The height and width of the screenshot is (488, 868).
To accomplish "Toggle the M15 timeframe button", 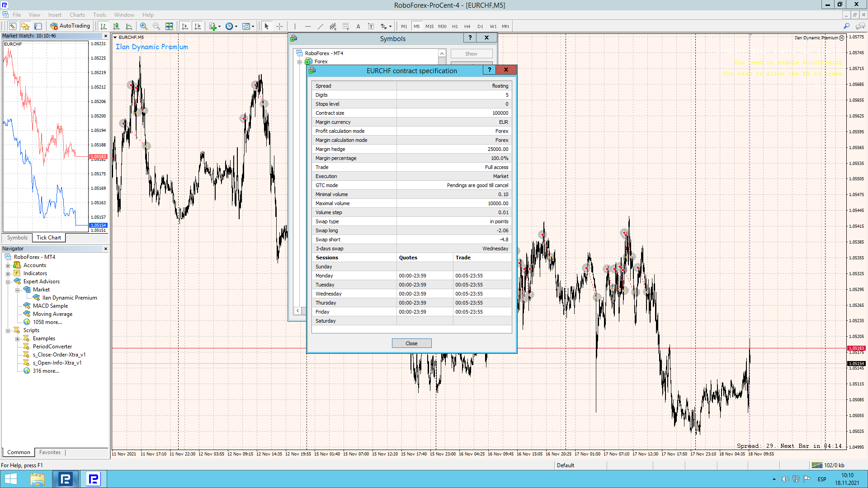I will coord(429,26).
